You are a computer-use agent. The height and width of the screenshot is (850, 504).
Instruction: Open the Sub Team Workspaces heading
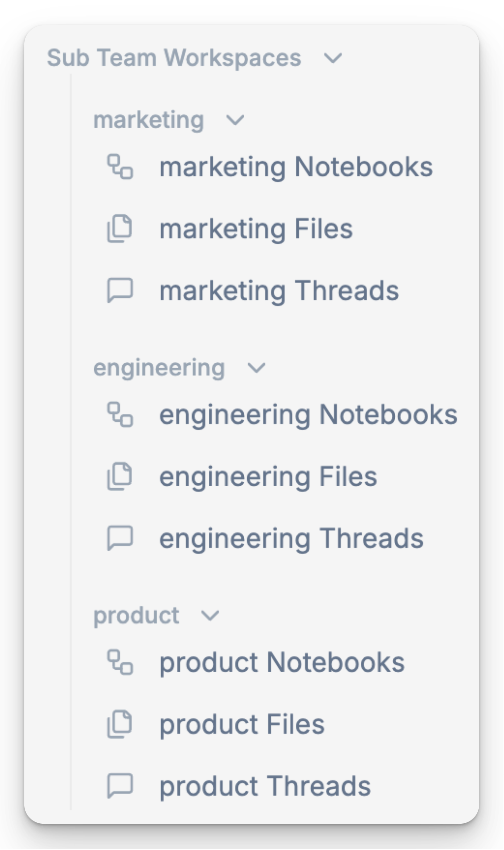173,57
